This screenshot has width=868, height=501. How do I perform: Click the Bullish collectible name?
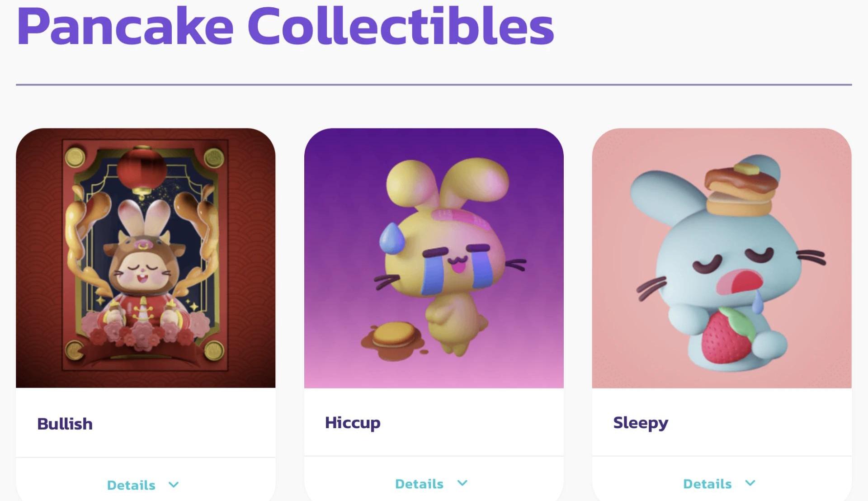[x=65, y=424]
